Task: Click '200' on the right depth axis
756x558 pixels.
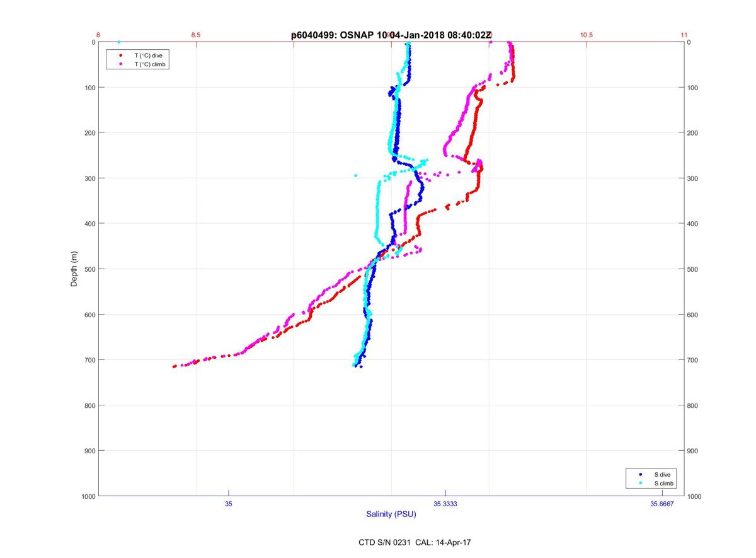Action: point(693,133)
